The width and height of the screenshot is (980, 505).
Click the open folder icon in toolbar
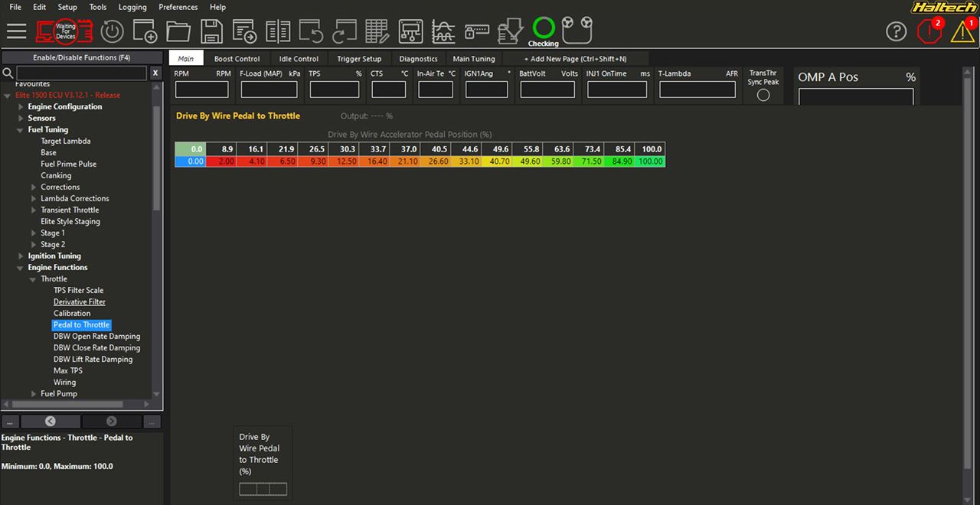tap(178, 31)
